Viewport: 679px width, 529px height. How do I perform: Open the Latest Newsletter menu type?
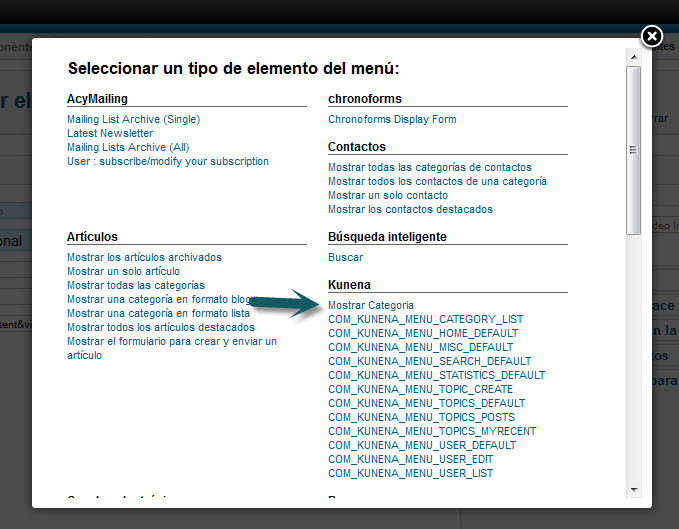click(x=110, y=133)
